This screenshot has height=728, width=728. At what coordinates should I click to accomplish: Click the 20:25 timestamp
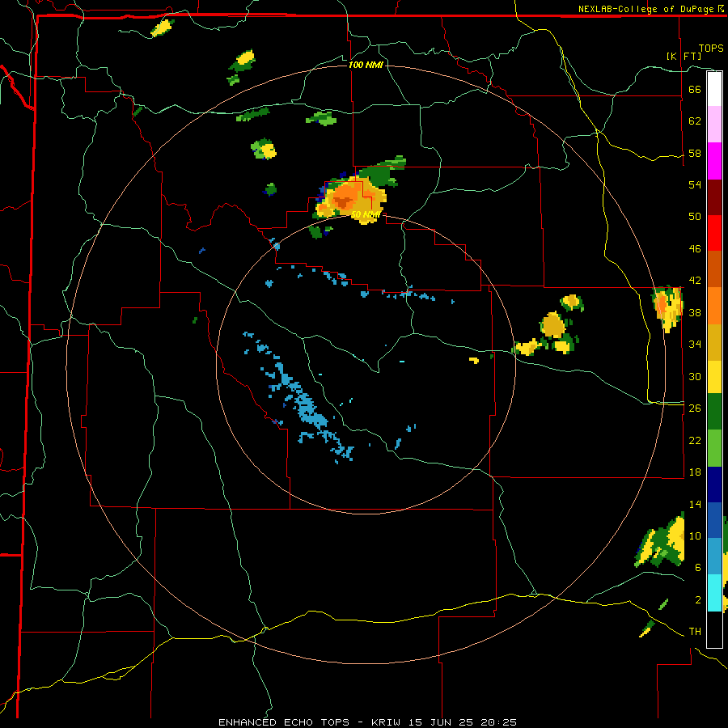(x=499, y=722)
